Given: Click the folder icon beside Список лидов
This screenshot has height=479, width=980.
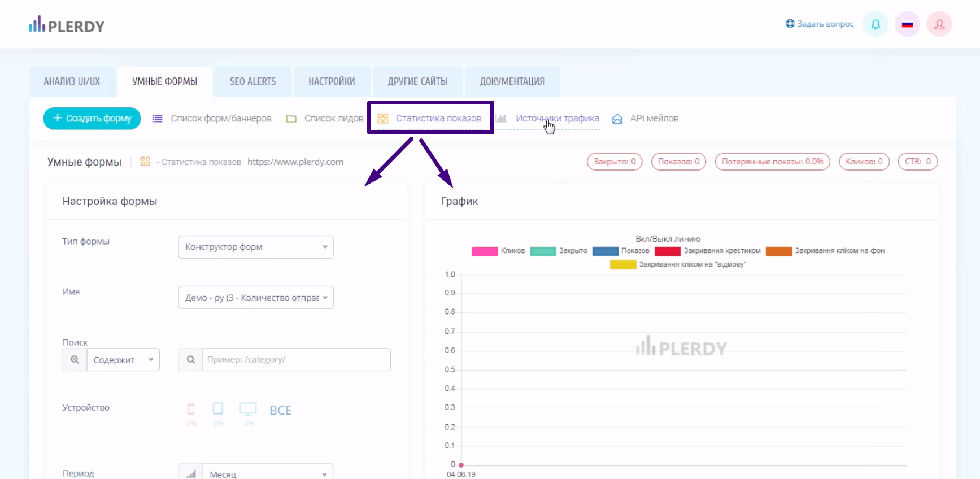Looking at the screenshot, I should pos(291,119).
